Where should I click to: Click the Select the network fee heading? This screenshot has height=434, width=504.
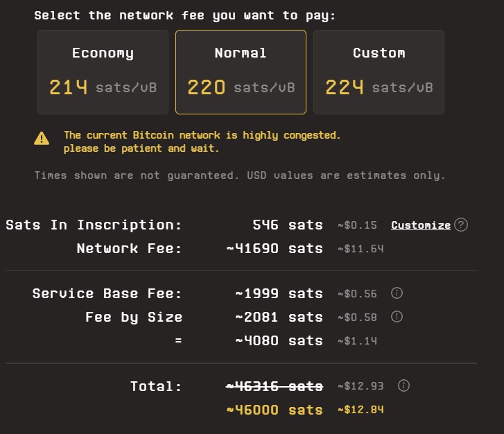(185, 15)
